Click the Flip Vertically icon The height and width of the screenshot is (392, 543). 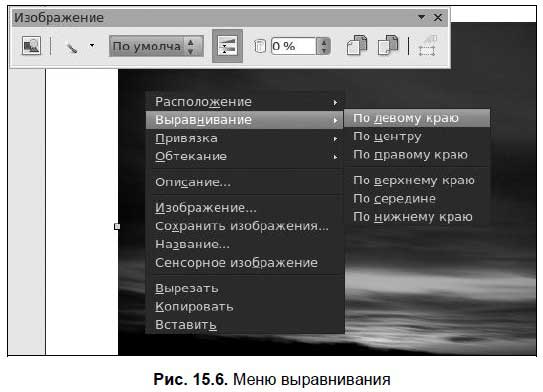[x=388, y=45]
